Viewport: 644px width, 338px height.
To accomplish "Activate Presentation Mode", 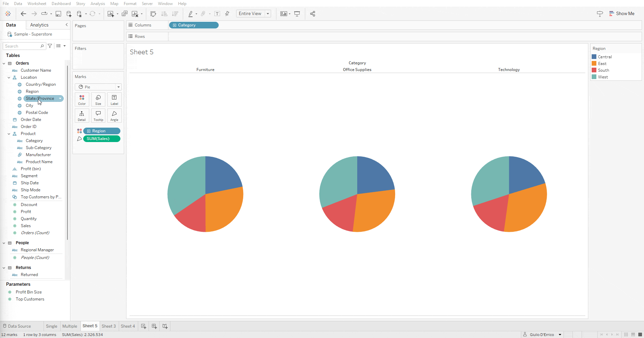I will click(x=297, y=14).
